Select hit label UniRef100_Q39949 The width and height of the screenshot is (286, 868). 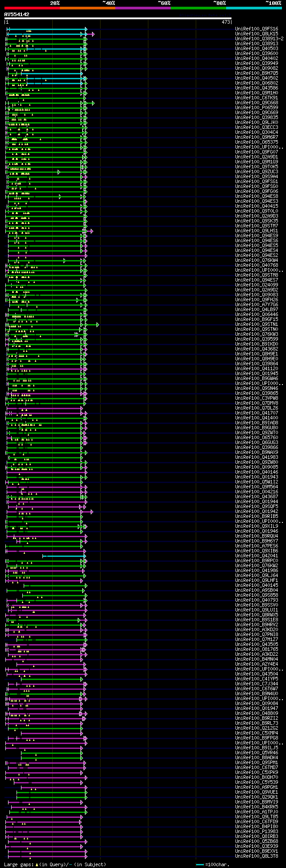click(257, 63)
